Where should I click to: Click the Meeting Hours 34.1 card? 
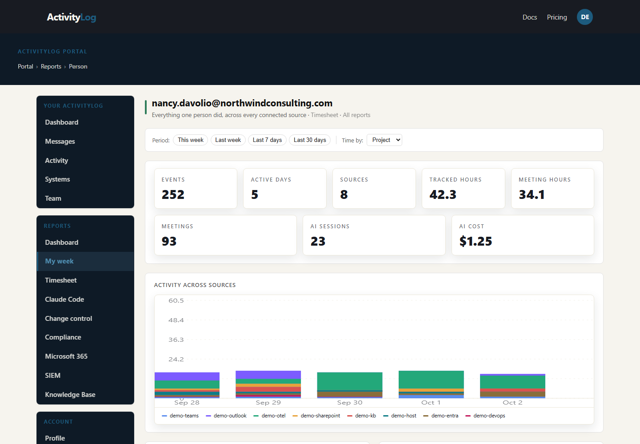[553, 189]
